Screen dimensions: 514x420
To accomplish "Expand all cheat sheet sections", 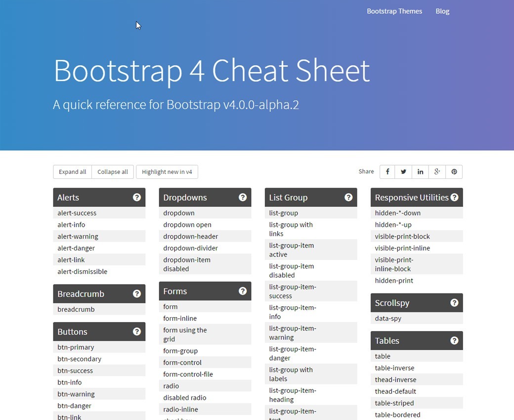I will coord(72,172).
